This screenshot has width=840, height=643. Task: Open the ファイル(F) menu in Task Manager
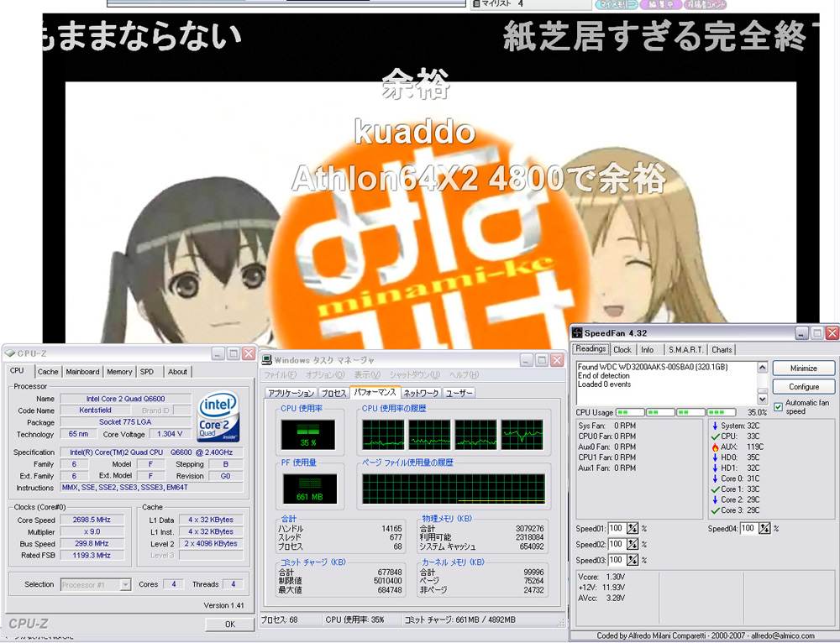pos(281,374)
